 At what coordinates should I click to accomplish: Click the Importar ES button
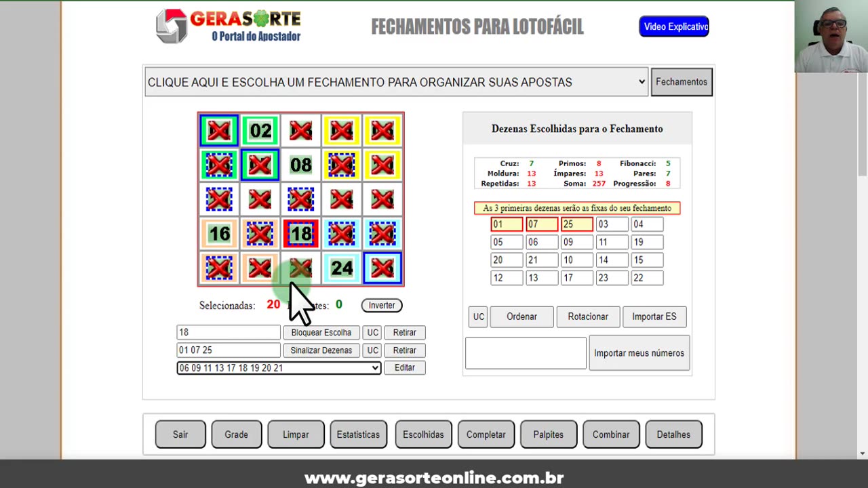point(654,317)
